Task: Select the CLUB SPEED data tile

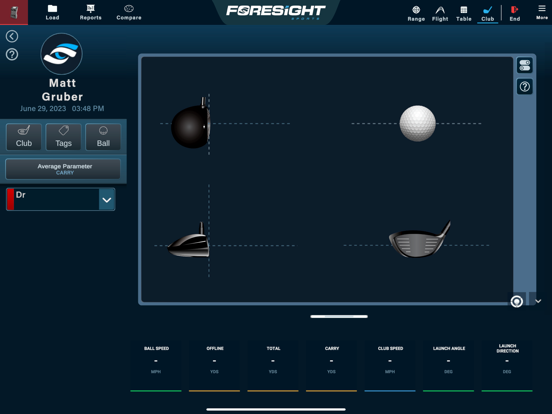Action: click(390, 366)
